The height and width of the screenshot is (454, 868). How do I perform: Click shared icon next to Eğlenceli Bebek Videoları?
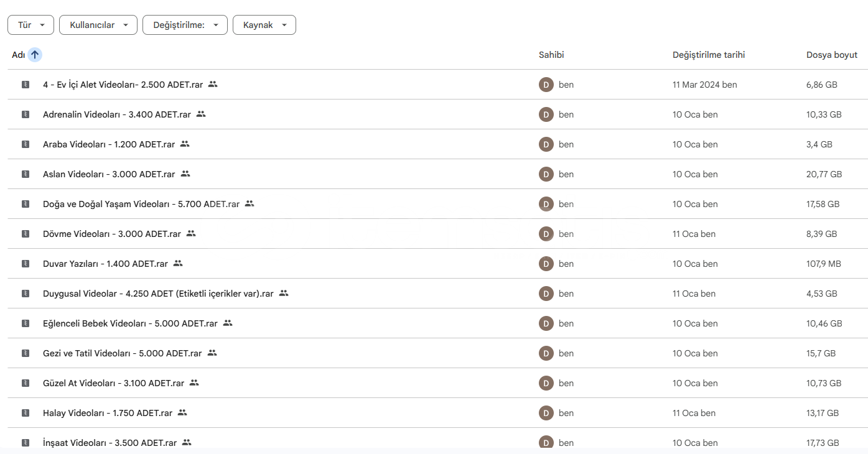[x=228, y=323]
